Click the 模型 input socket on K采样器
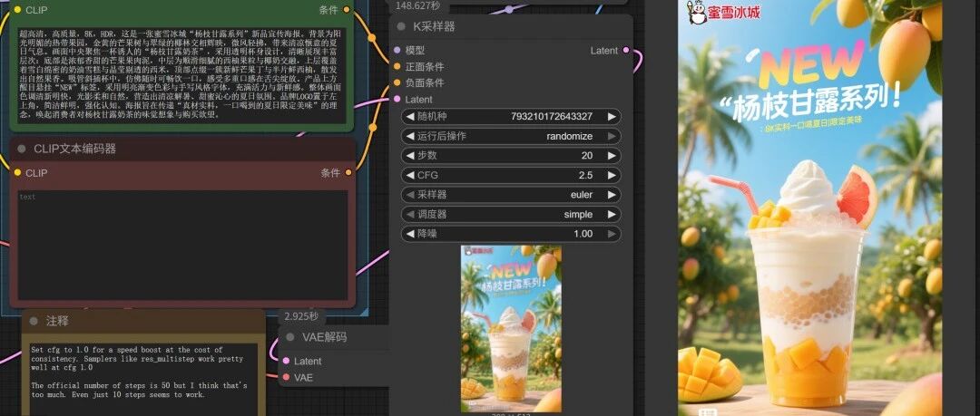 tap(397, 50)
